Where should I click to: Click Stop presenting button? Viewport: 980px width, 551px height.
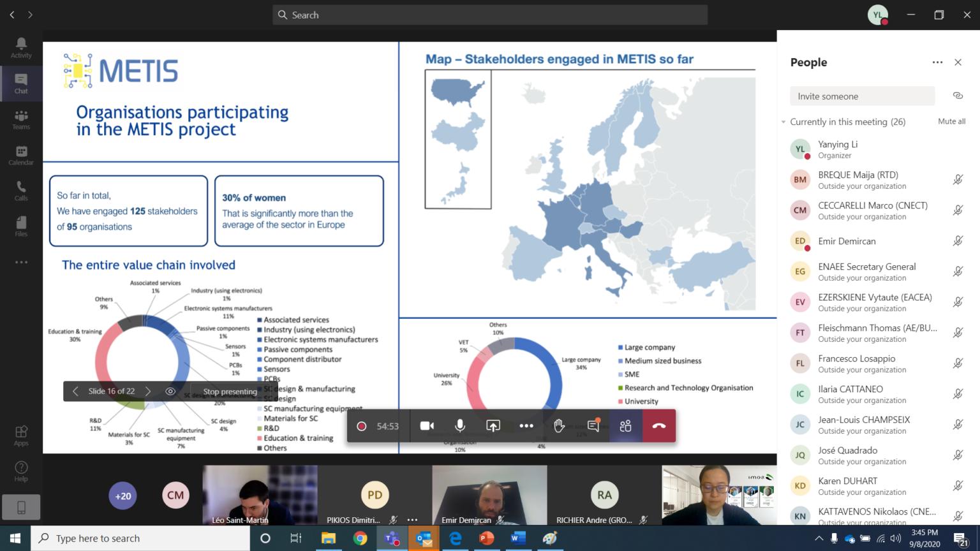pos(230,391)
